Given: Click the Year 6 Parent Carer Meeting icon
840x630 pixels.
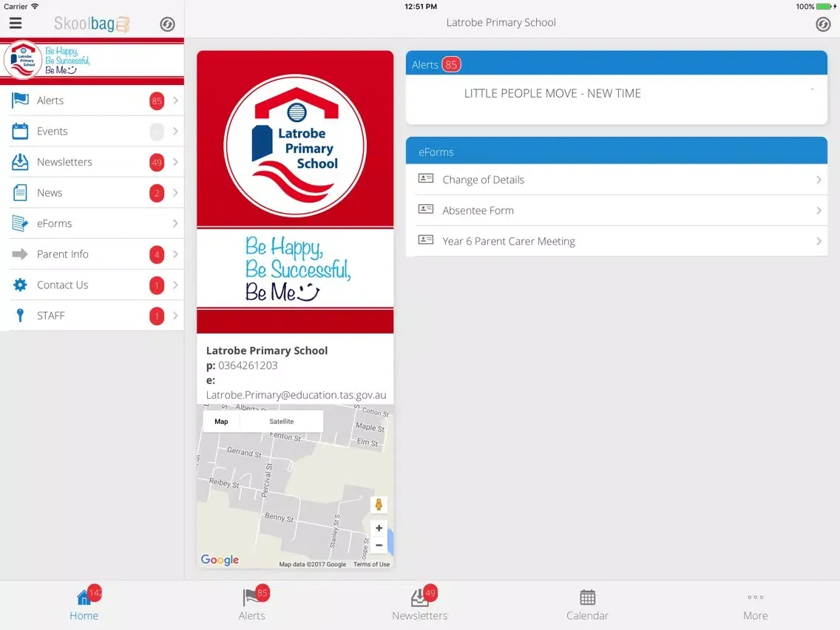Looking at the screenshot, I should click(x=426, y=240).
